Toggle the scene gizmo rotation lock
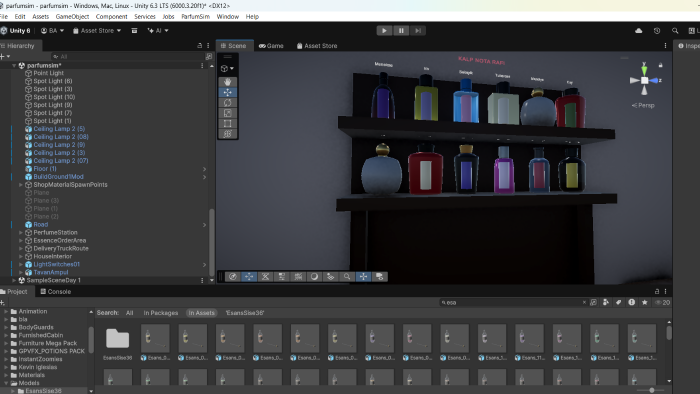700x394 pixels. (x=660, y=65)
